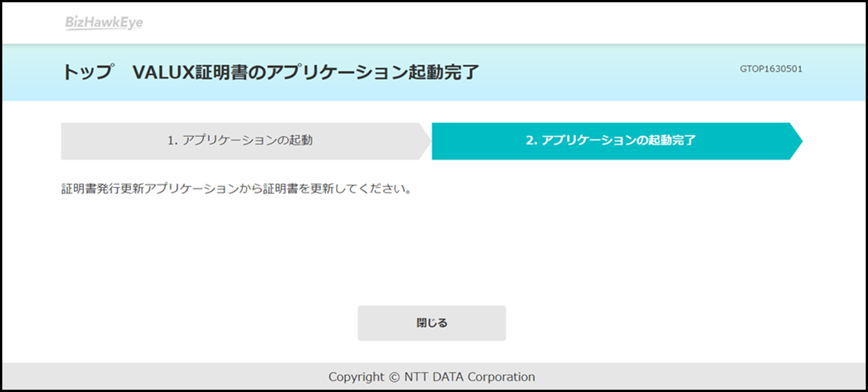Click the BizHawkEye logo
The width and height of the screenshot is (868, 392).
104,23
